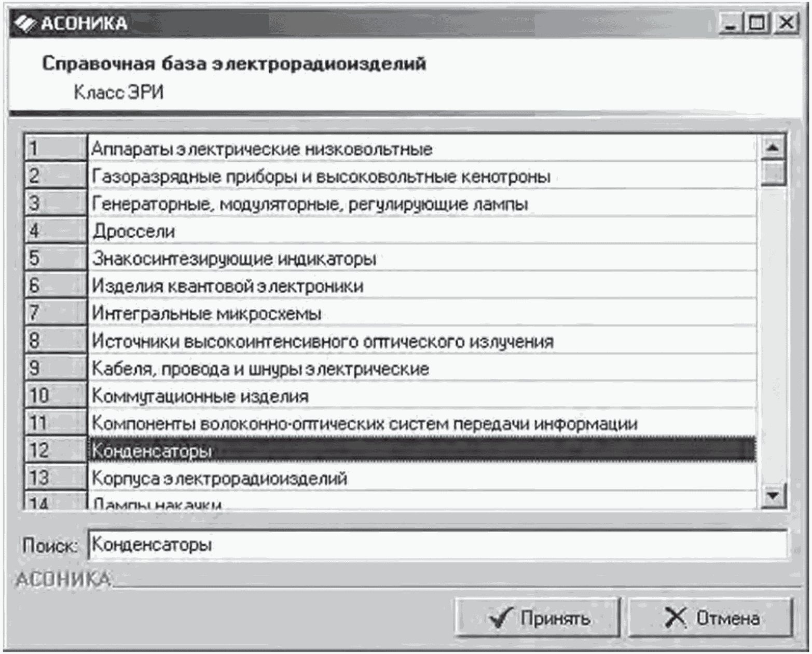Select Коммутационные изделия row

pyautogui.click(x=422, y=396)
